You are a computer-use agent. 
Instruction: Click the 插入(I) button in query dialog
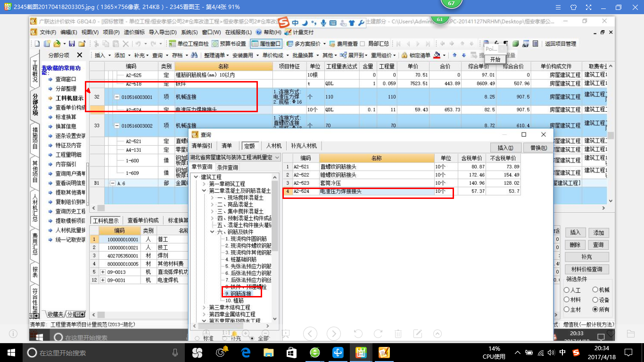click(505, 148)
